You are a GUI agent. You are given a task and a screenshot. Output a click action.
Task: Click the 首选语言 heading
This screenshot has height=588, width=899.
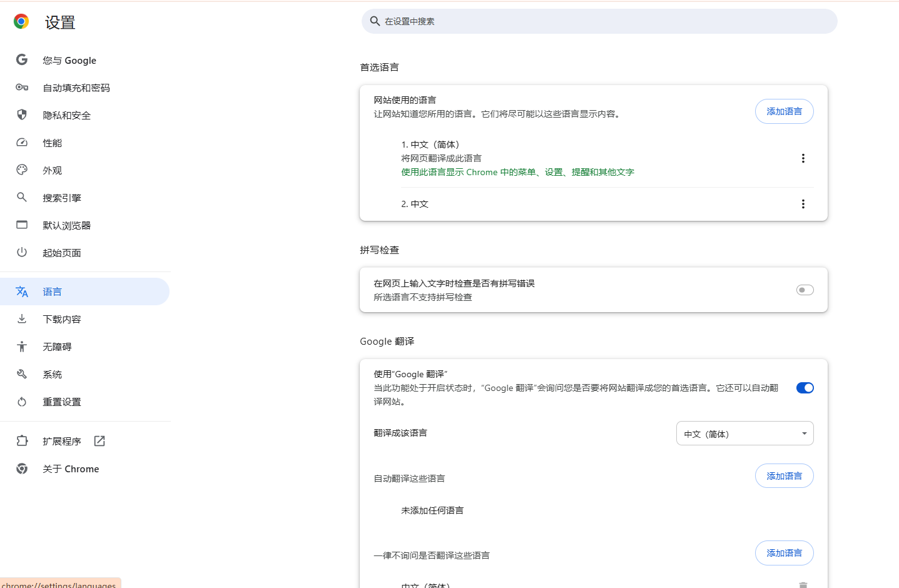point(379,67)
